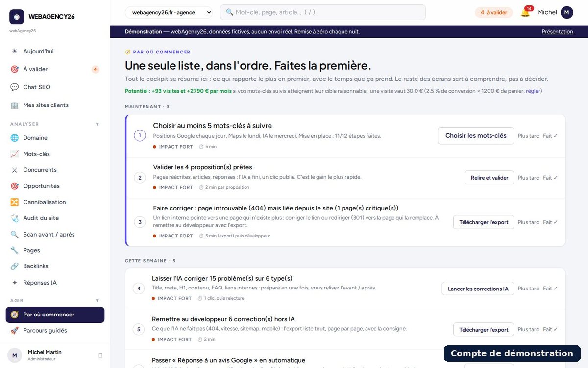Click the step 1 circle number

[140, 136]
